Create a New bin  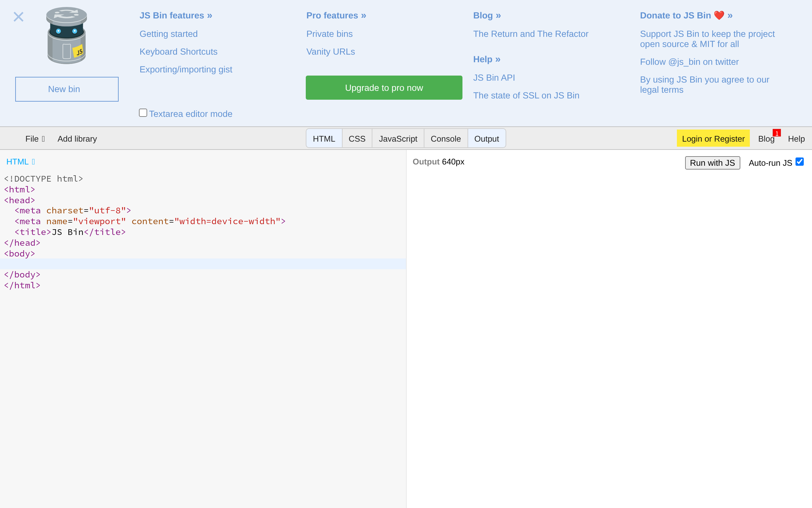(67, 89)
